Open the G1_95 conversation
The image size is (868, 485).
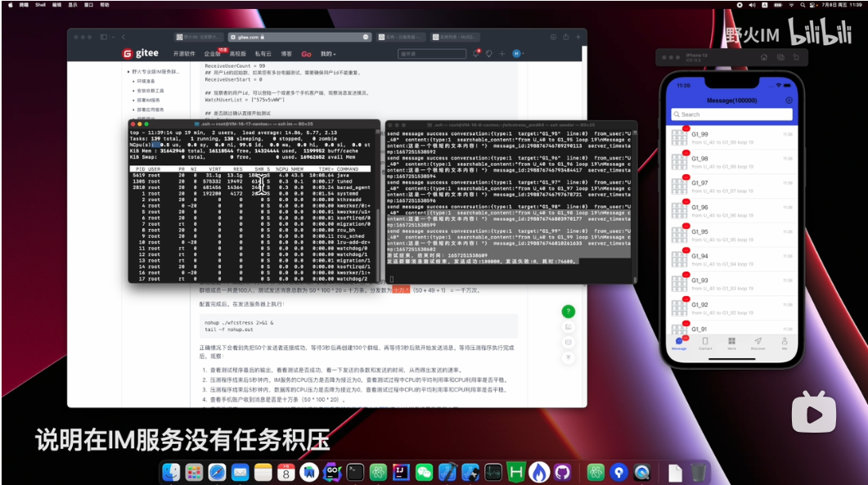click(x=732, y=236)
